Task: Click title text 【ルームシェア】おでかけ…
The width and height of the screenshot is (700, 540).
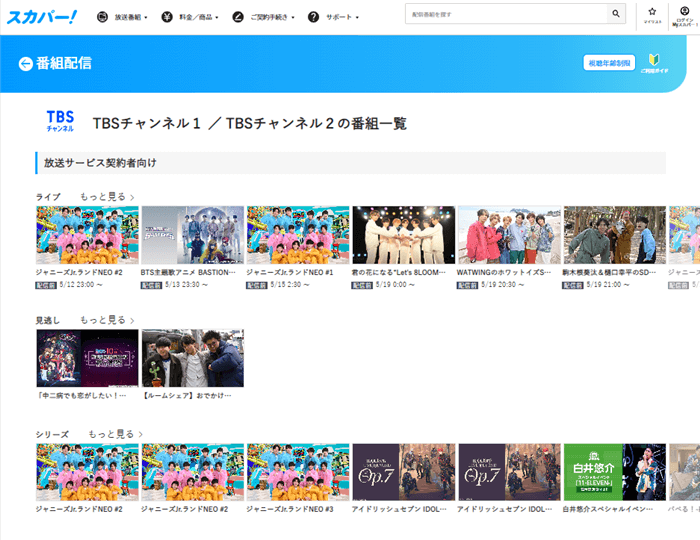Action: click(x=186, y=395)
